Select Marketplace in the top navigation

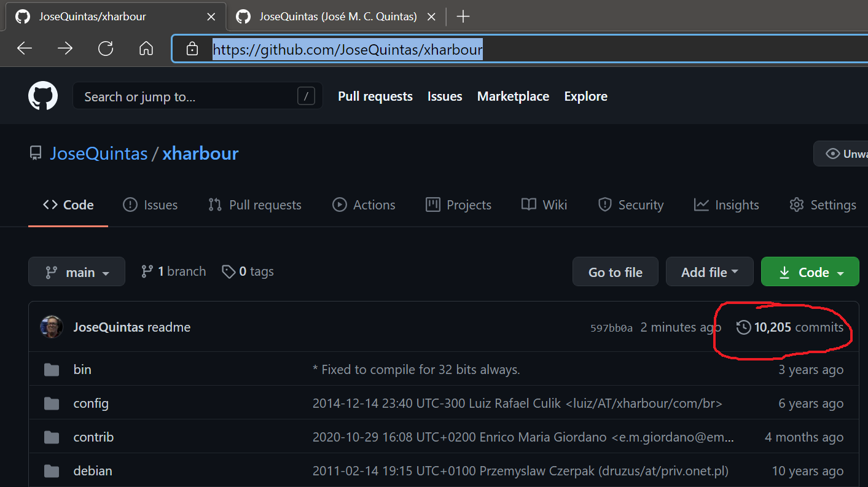pyautogui.click(x=513, y=96)
